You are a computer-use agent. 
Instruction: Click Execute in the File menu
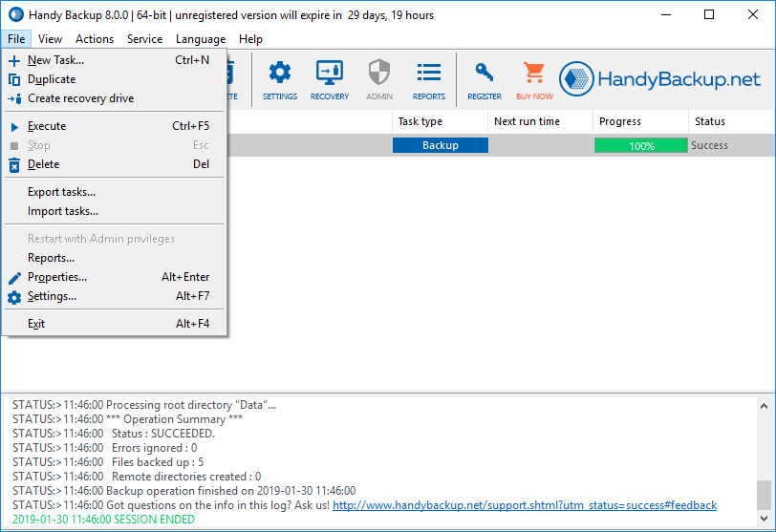point(47,126)
